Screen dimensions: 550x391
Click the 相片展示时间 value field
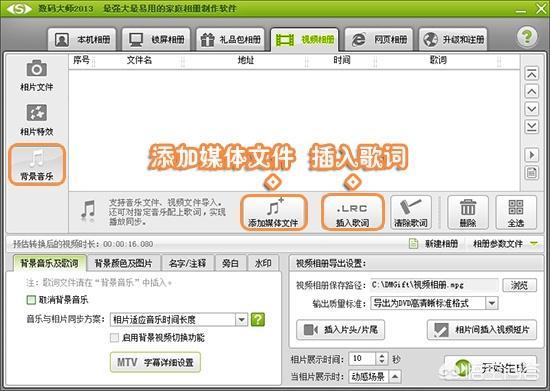tap(363, 359)
